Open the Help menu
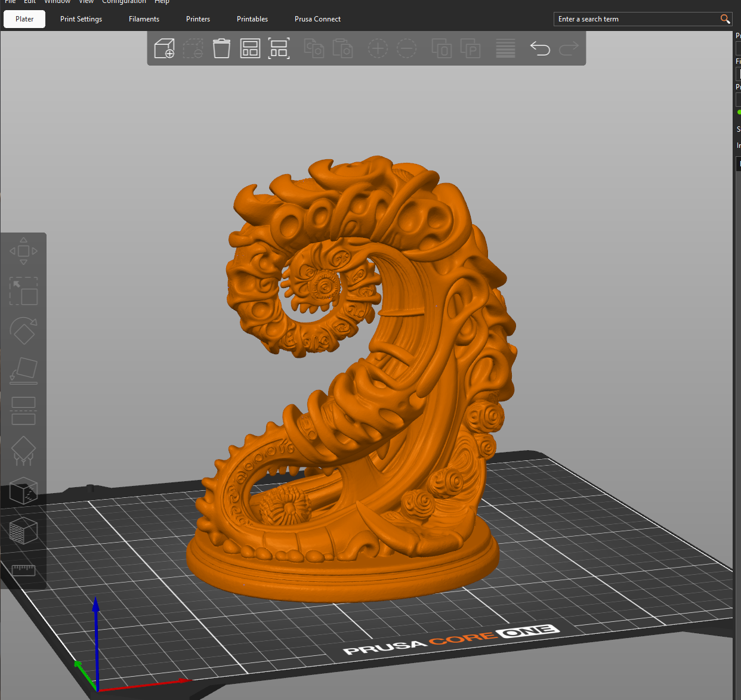This screenshot has width=741, height=700. coord(162,2)
